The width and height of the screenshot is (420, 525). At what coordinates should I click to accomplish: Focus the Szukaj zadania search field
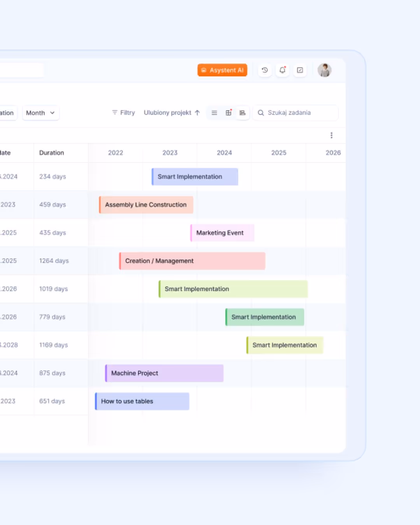pos(296,113)
